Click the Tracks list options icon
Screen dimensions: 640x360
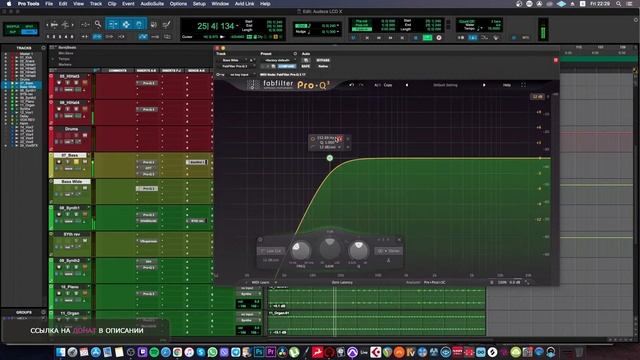coord(43,48)
